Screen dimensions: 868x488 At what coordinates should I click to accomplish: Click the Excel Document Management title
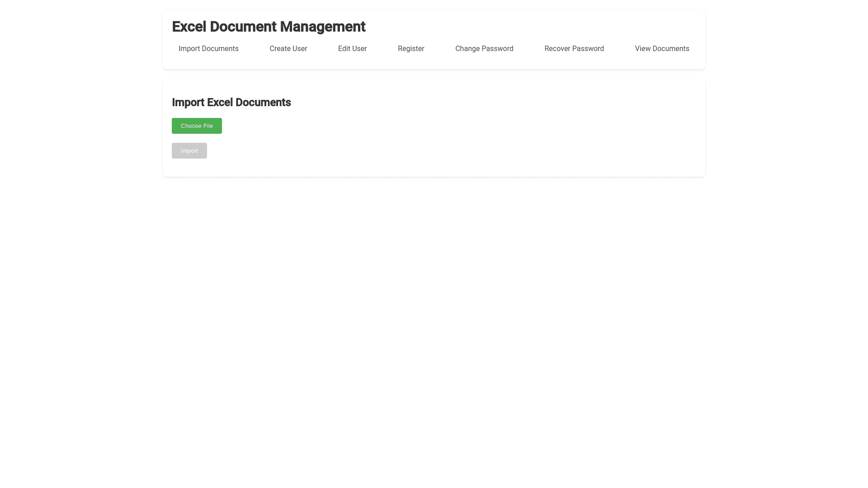point(269,27)
